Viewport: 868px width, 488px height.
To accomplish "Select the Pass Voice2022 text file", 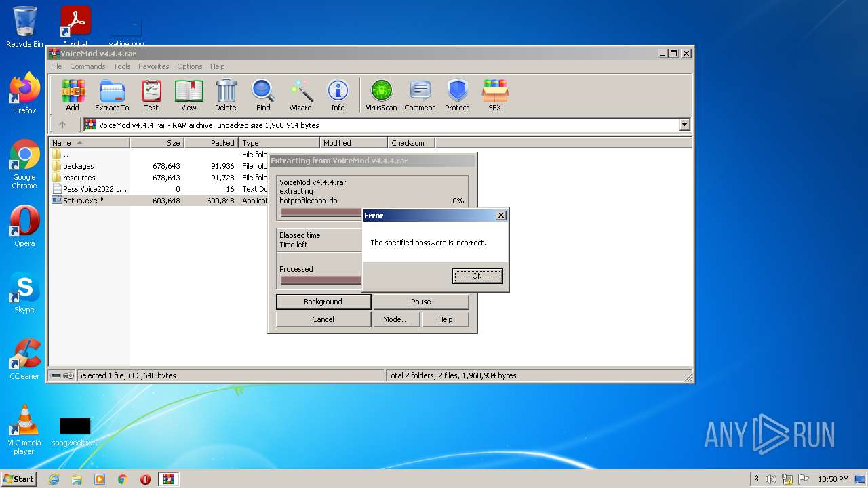I will point(159,189).
